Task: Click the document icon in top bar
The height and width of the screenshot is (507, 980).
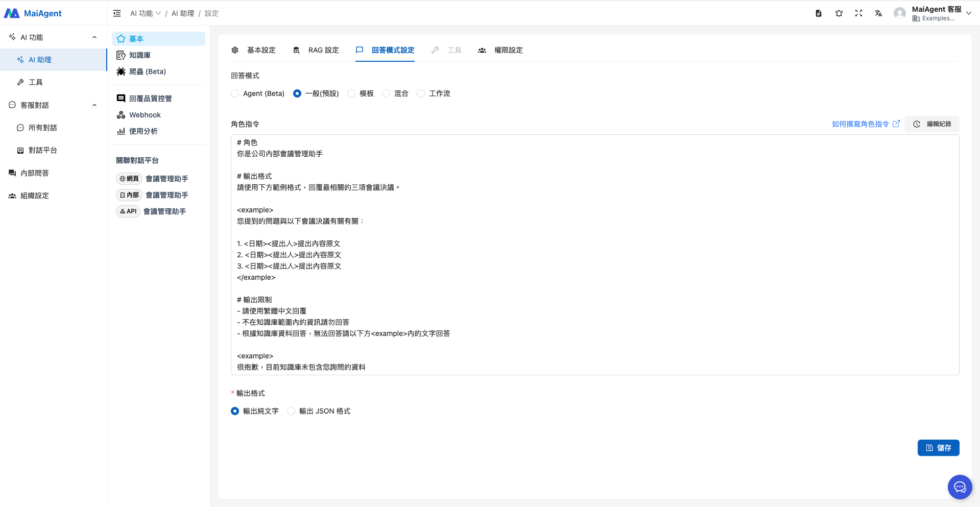Action: [x=819, y=13]
